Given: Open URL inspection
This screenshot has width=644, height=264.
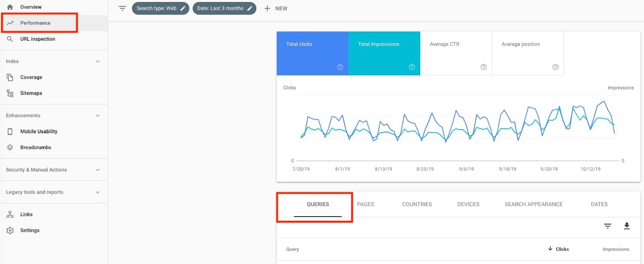Looking at the screenshot, I should [37, 39].
